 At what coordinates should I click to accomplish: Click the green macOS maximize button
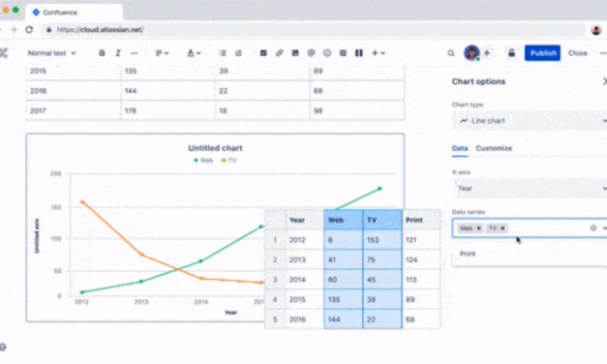15,10
